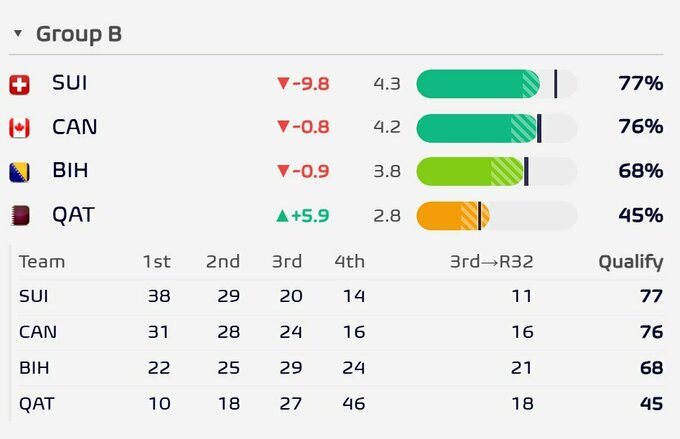Click SUI red down arrow -9.8
This screenshot has height=439, width=680.
[x=303, y=83]
